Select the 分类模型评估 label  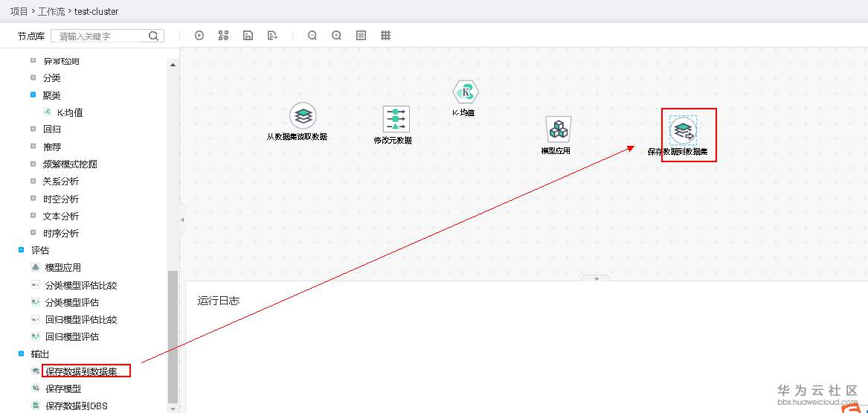click(x=72, y=302)
